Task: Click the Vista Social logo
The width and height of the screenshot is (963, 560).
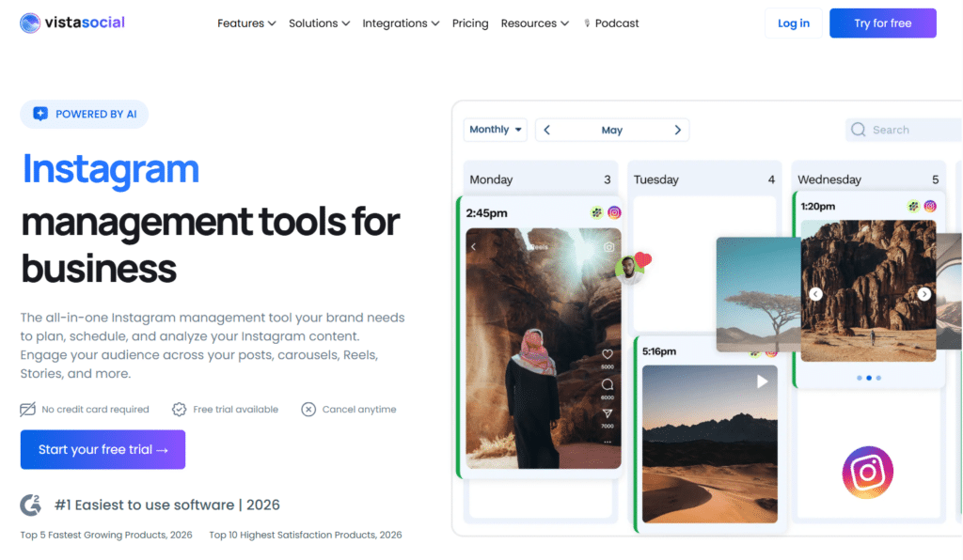Action: point(72,23)
